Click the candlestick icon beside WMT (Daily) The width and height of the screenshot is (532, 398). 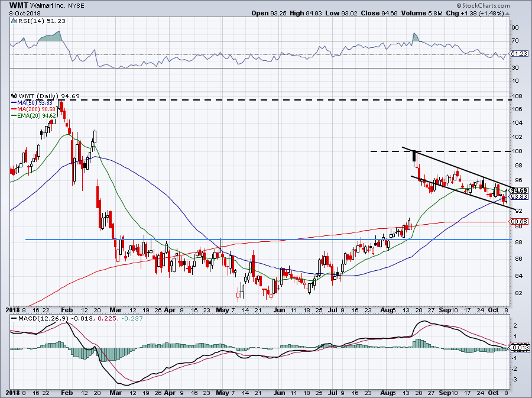(14, 96)
